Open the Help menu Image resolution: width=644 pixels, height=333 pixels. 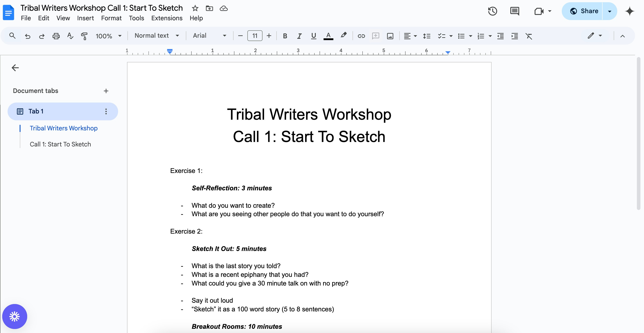[x=196, y=18]
